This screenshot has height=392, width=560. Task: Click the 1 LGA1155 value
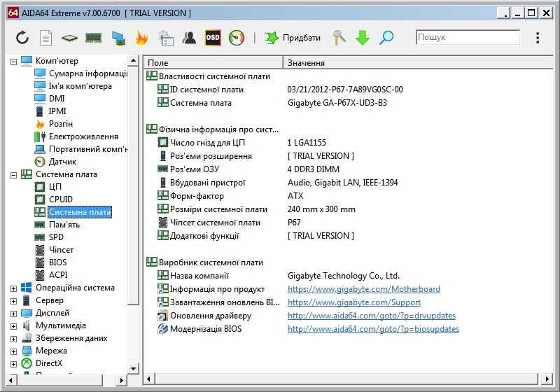pos(307,143)
